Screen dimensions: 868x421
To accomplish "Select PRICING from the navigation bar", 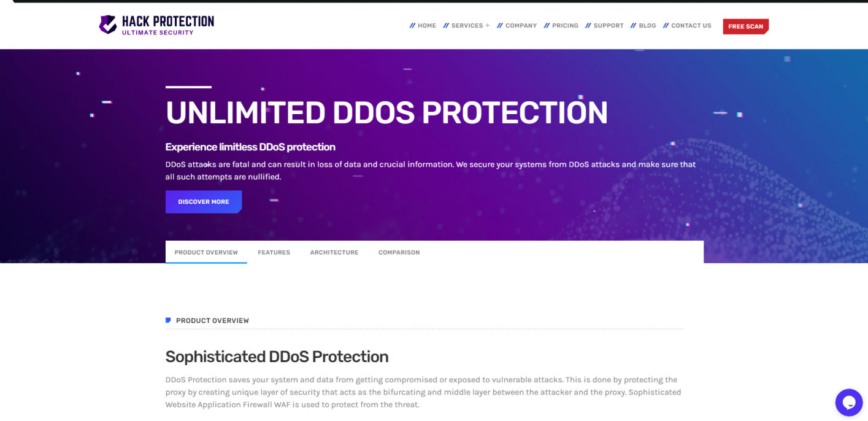I will point(565,25).
